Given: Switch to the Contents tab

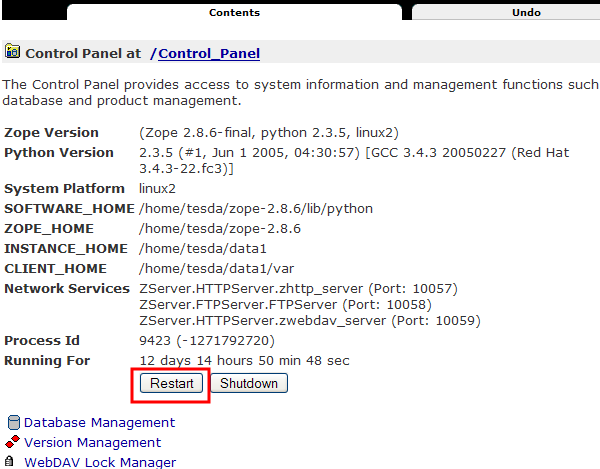Looking at the screenshot, I should [x=235, y=13].
